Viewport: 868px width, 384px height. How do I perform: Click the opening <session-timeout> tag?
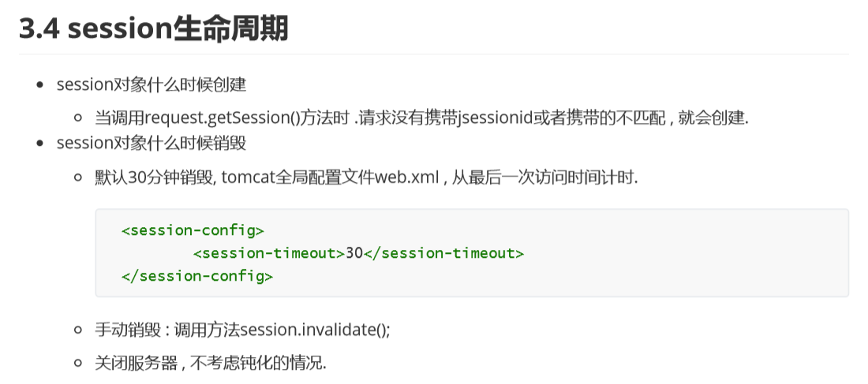[x=269, y=253]
